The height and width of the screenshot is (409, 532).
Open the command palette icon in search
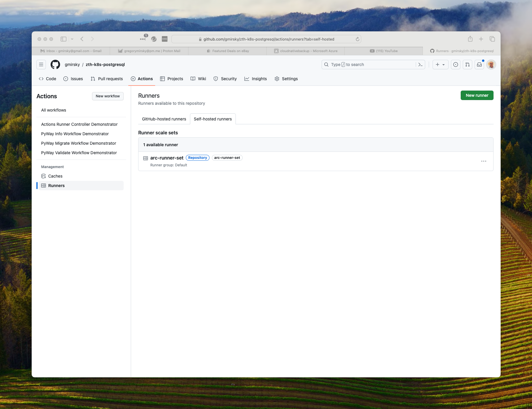[x=420, y=65]
